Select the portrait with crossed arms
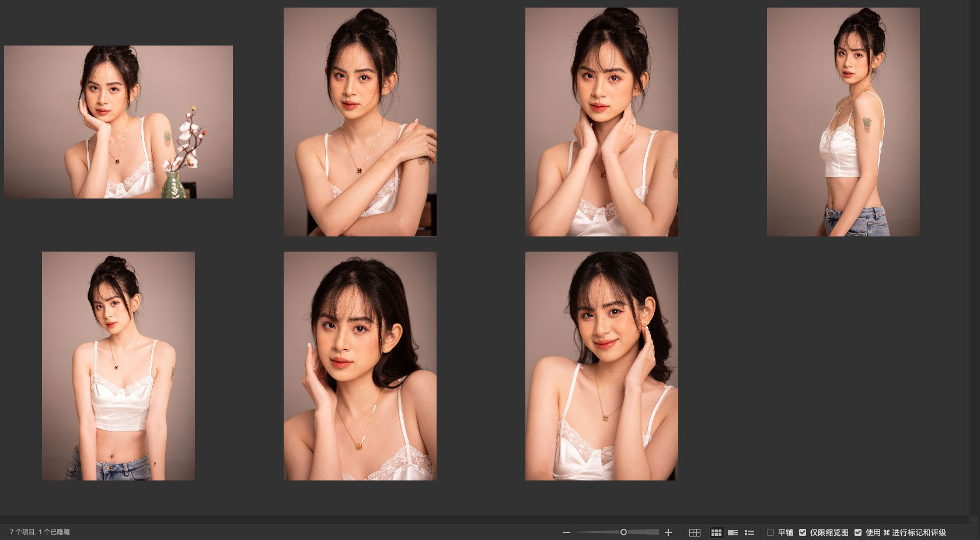 click(x=360, y=122)
